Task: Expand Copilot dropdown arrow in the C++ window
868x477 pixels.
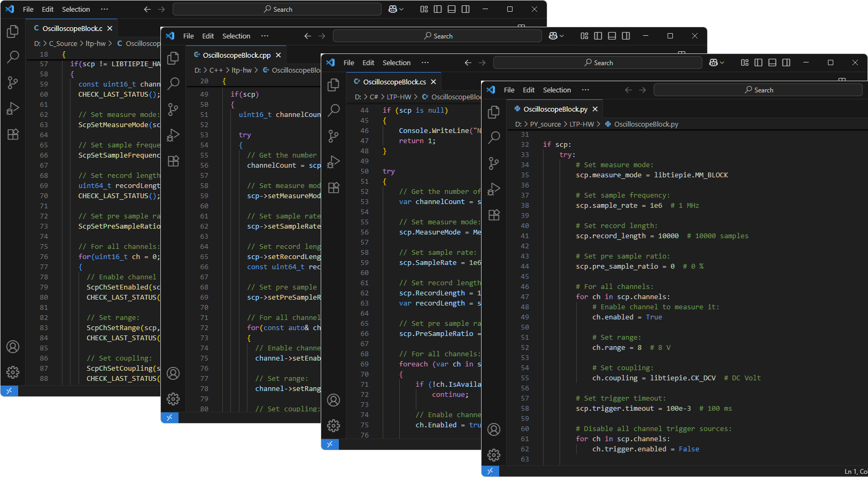Action: (x=562, y=36)
